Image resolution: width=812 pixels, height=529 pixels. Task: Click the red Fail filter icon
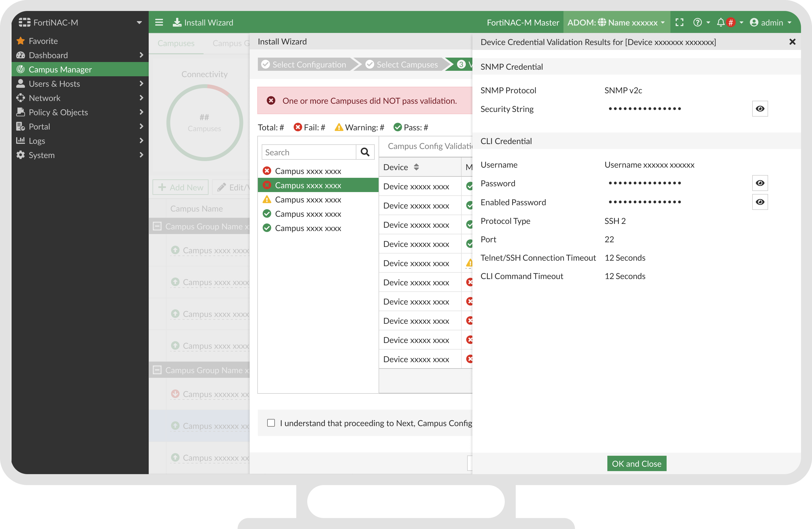[x=298, y=127]
